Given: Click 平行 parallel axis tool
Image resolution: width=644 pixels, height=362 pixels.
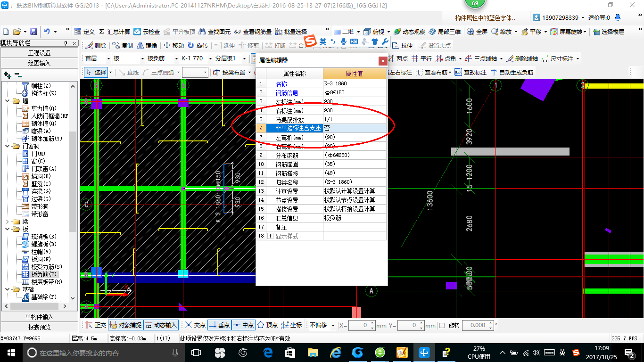Looking at the screenshot, I should [421, 59].
